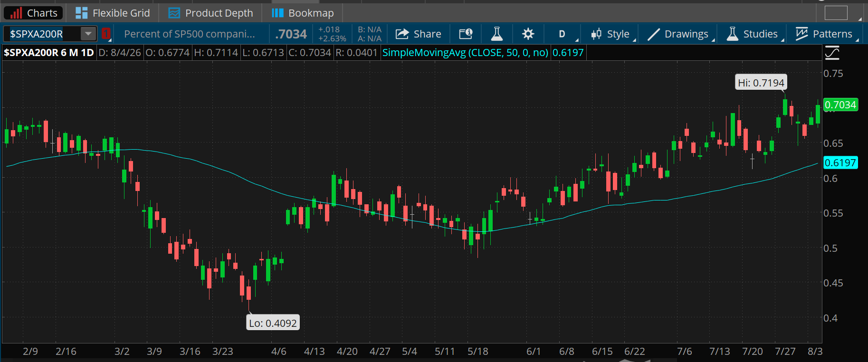Click the 7/27 date on time axis
The image size is (868, 362).
pos(785,352)
